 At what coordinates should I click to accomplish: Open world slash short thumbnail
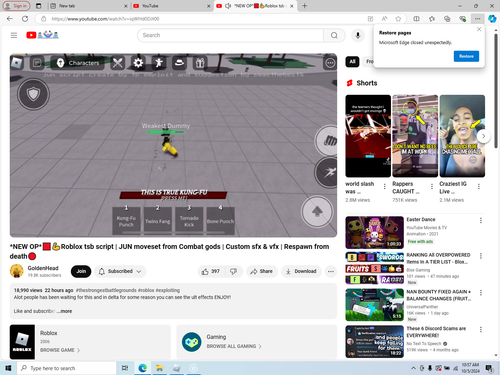coord(368,136)
